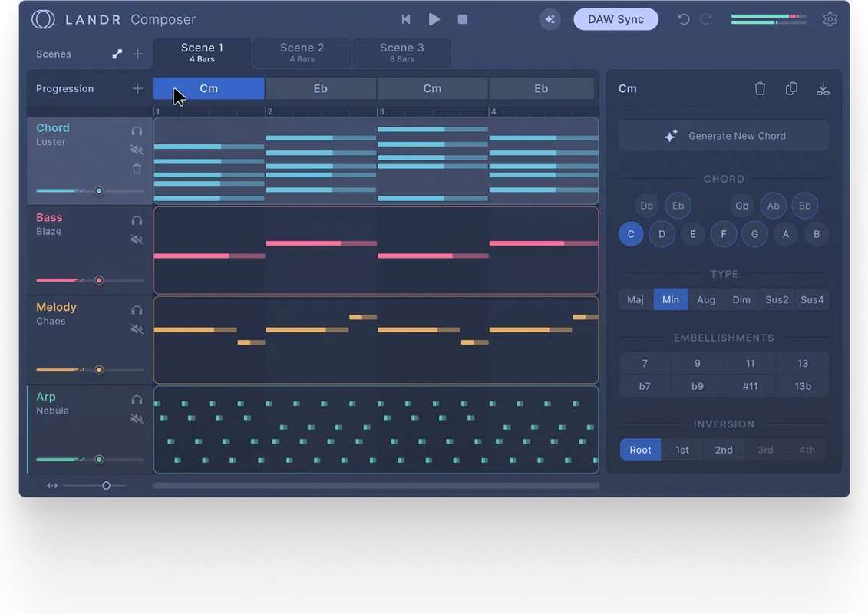Adjust the Arp track volume slider

point(99,460)
